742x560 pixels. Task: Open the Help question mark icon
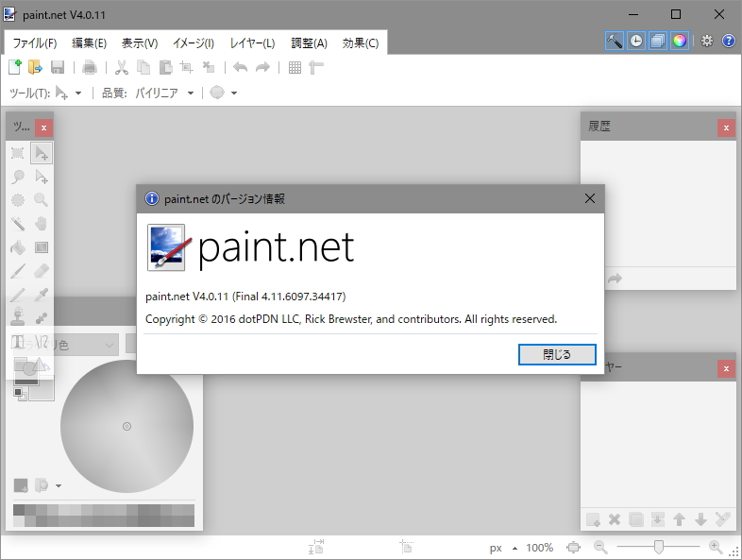[728, 42]
